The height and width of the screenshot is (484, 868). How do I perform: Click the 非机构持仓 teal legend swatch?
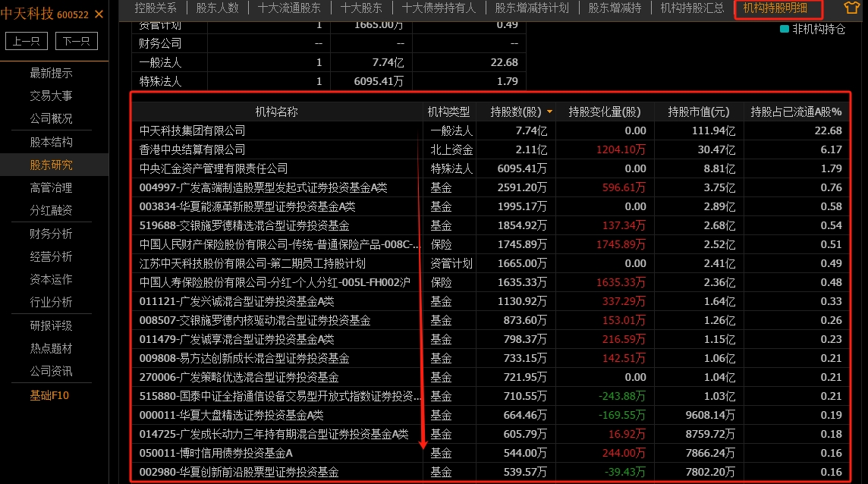click(x=784, y=29)
